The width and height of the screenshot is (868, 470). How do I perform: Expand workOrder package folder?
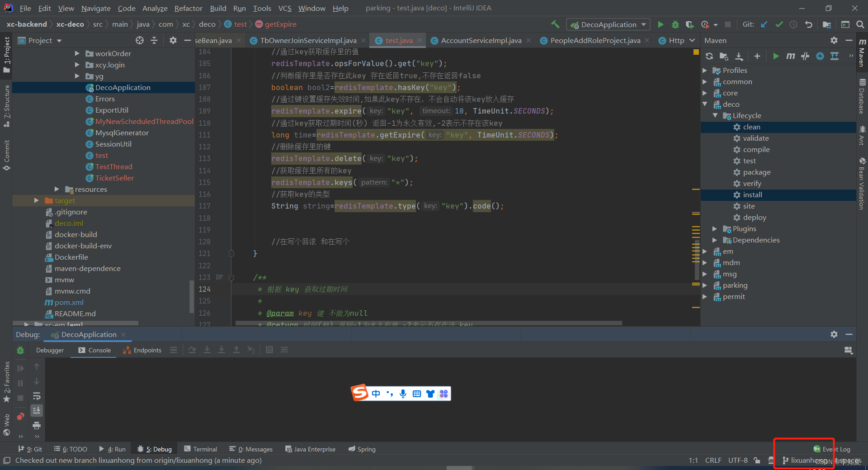77,53
